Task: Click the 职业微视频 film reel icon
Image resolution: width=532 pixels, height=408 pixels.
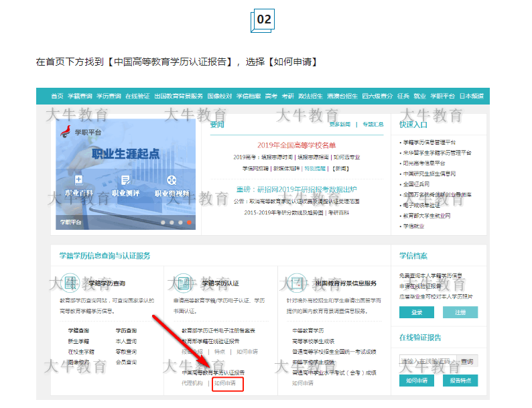Action: [172, 180]
